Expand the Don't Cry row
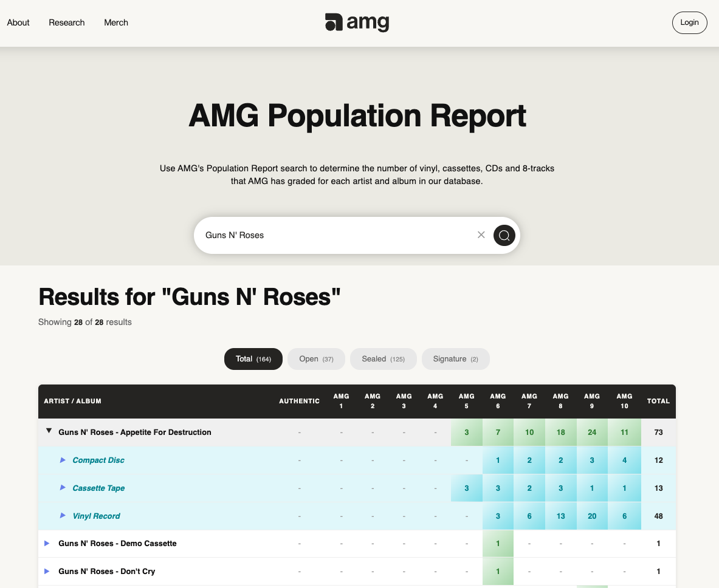719x588 pixels. [x=47, y=572]
